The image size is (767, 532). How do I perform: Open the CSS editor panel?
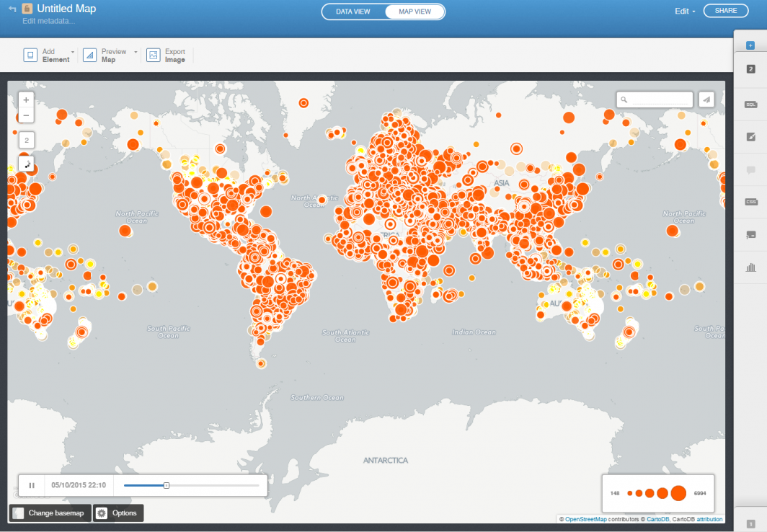(x=750, y=203)
